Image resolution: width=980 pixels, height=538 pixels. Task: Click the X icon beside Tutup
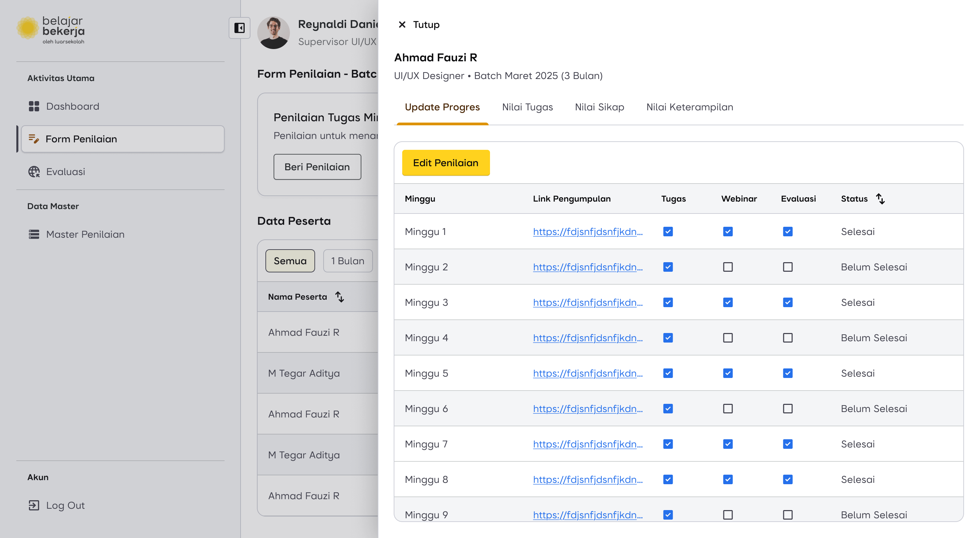point(402,25)
